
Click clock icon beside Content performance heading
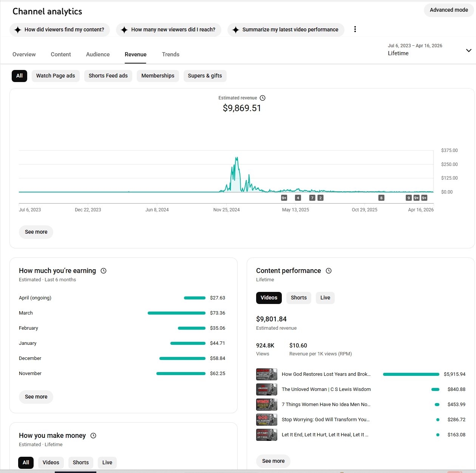coord(329,271)
